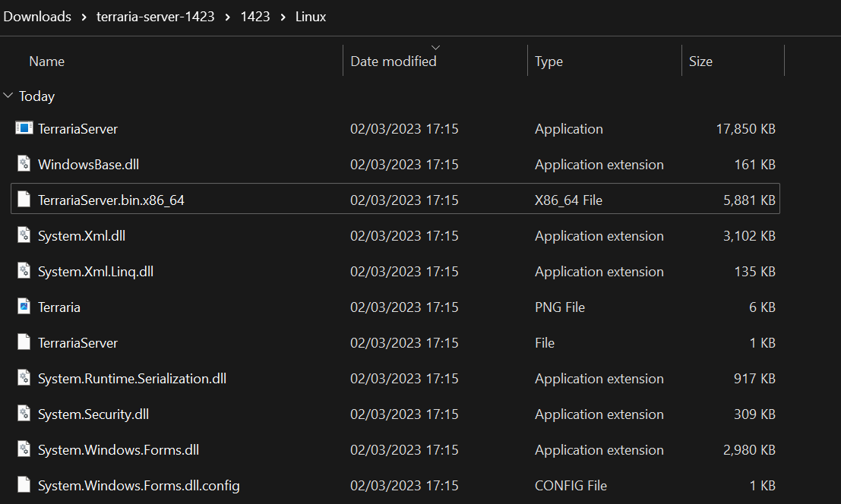Select the System.Runtime.Serialization.dll file name
Screen dimensions: 841x504
point(132,379)
